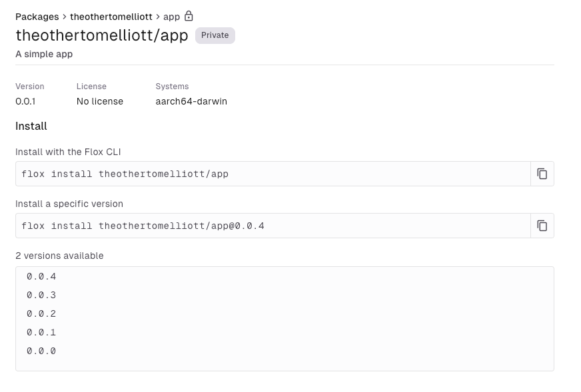The image size is (581, 392).
Task: Select version 0.0.0 in the list
Action: pyautogui.click(x=41, y=351)
